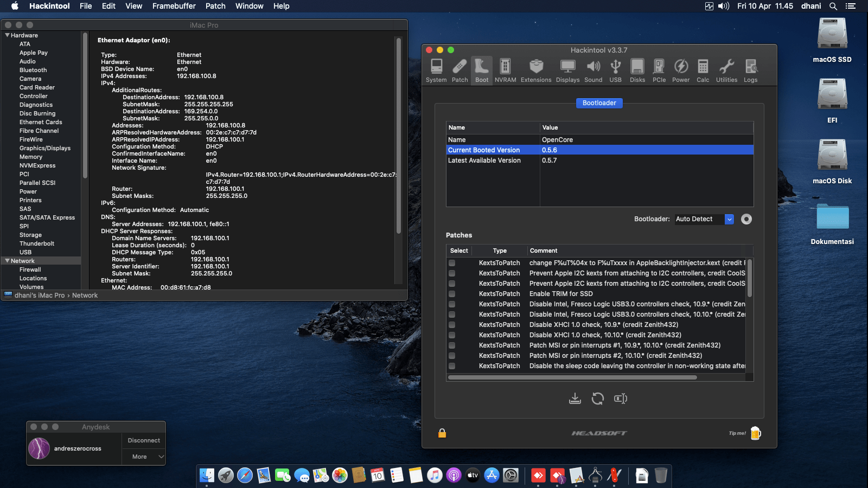Open the NVRAM section
The width and height of the screenshot is (868, 488).
505,70
